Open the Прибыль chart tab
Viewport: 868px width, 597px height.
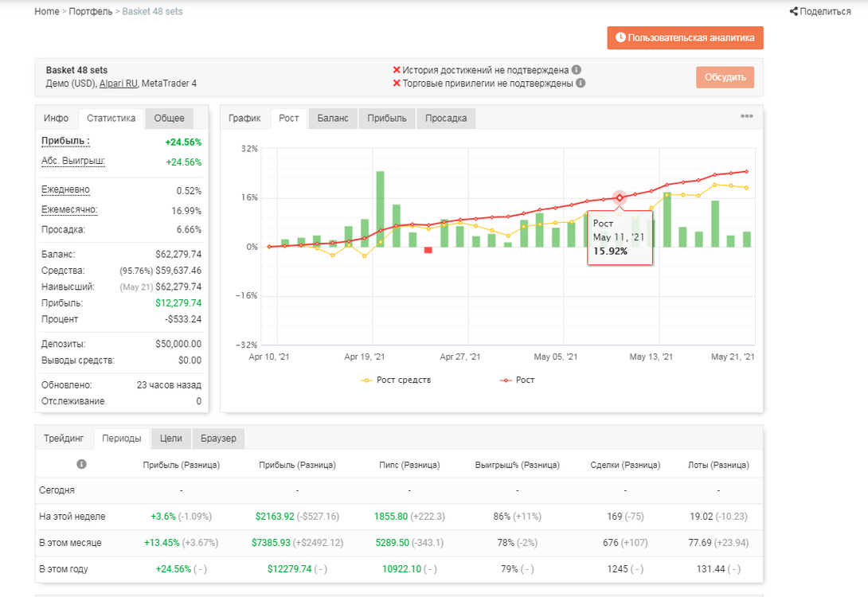(x=387, y=119)
